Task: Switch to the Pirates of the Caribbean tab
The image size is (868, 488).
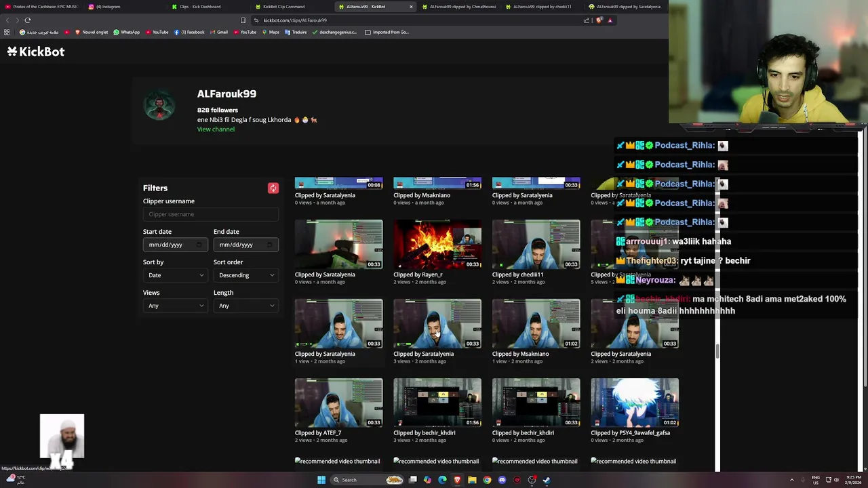Action: pyautogui.click(x=41, y=7)
